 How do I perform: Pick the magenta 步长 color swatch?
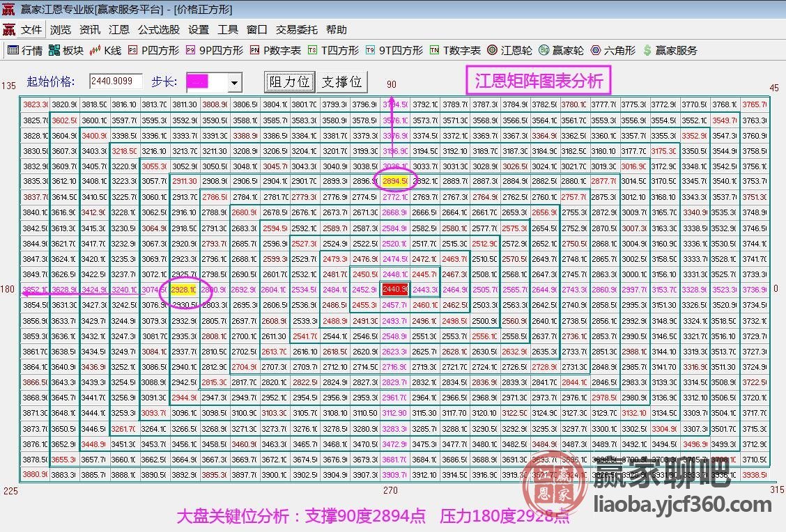click(x=197, y=81)
